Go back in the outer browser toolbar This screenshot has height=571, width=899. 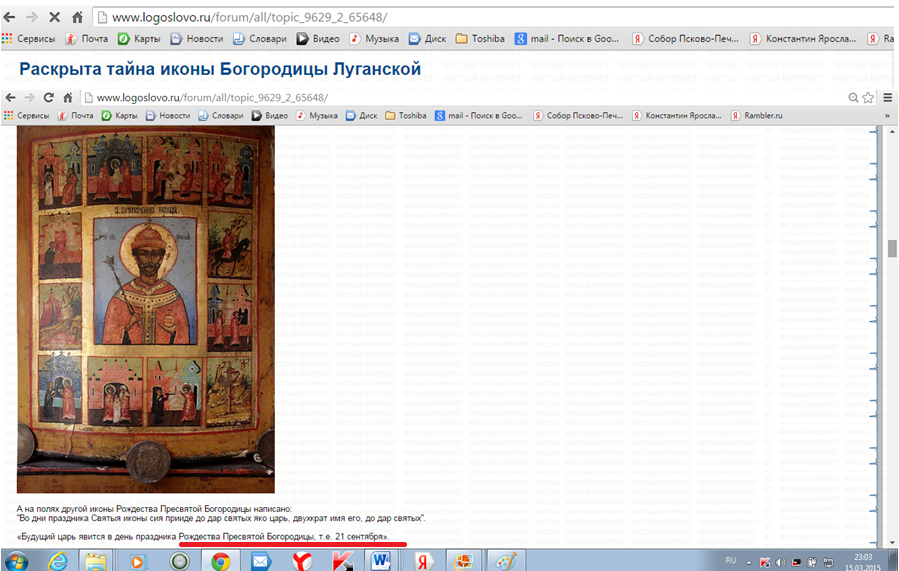[9, 17]
